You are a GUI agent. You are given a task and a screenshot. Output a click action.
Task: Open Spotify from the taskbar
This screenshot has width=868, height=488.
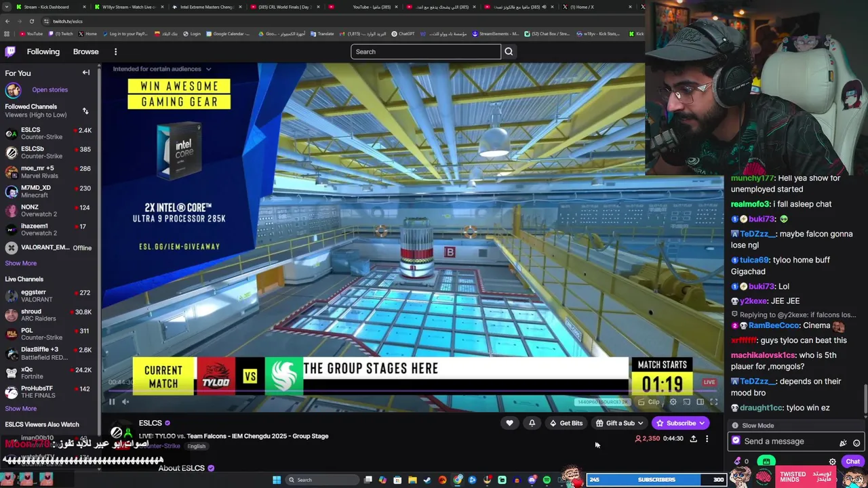547,480
